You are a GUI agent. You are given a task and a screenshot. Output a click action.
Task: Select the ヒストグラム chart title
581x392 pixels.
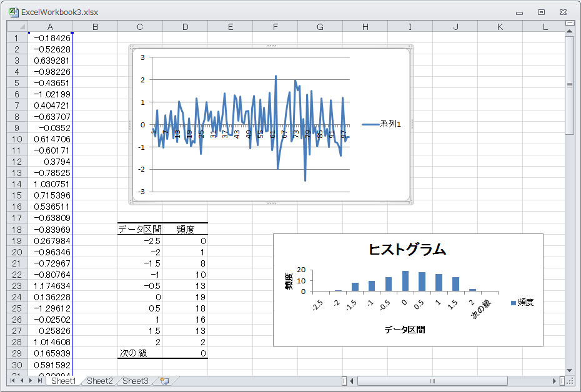click(x=407, y=250)
